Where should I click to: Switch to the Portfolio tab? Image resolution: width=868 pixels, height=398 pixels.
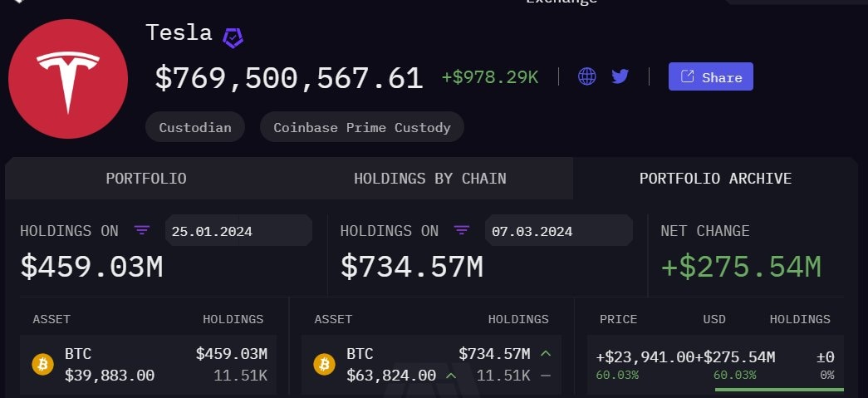(146, 179)
